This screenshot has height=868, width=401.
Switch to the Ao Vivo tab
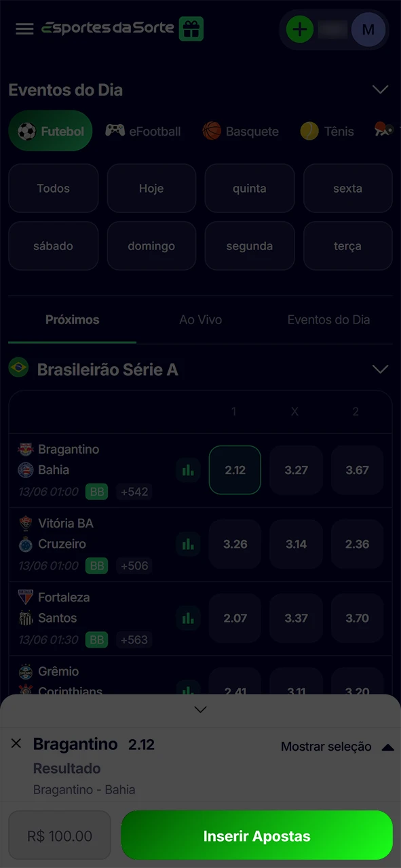click(200, 319)
